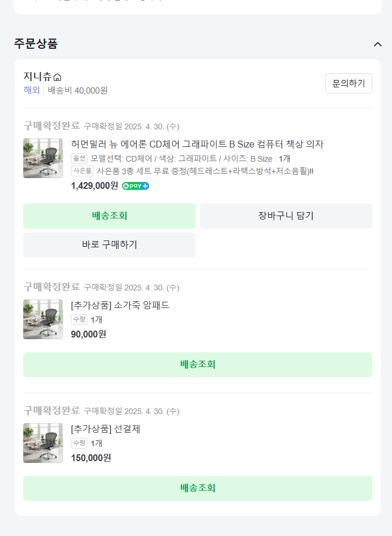Viewport: 392px width, 536px height.
Task: Click the 소가죽 암패드 product thumbnail
Action: (x=43, y=319)
